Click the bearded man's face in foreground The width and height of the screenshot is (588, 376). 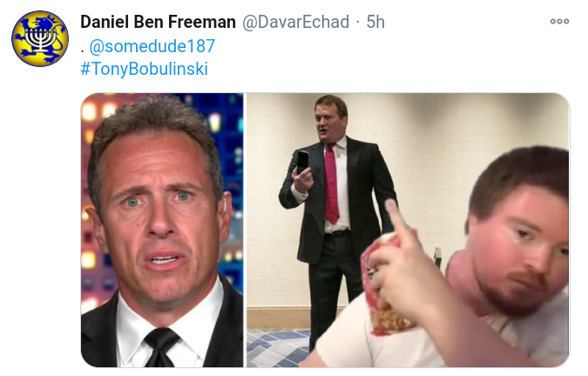click(x=521, y=244)
